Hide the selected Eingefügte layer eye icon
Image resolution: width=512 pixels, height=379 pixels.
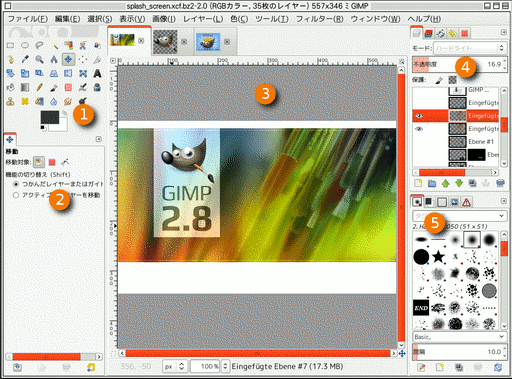(x=419, y=116)
